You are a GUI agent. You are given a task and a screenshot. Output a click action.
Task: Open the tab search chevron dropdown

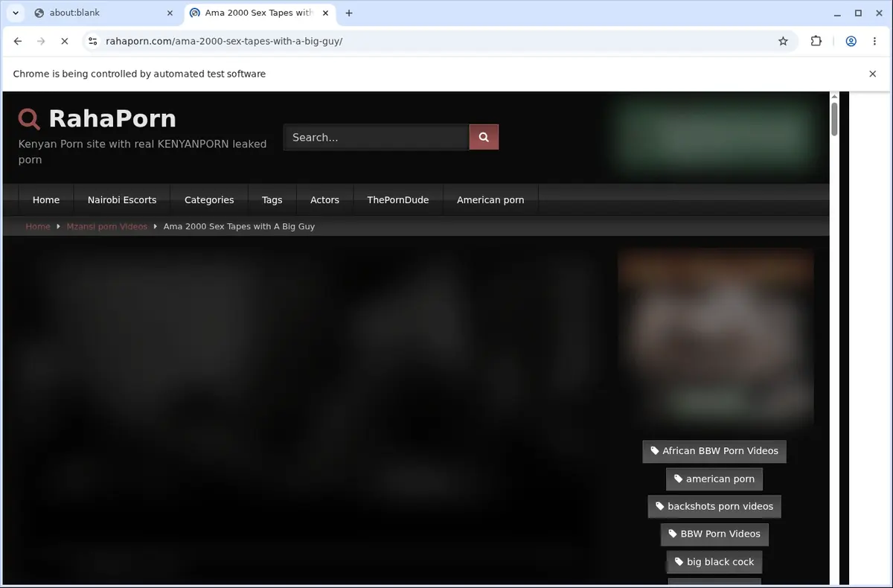[x=16, y=13]
